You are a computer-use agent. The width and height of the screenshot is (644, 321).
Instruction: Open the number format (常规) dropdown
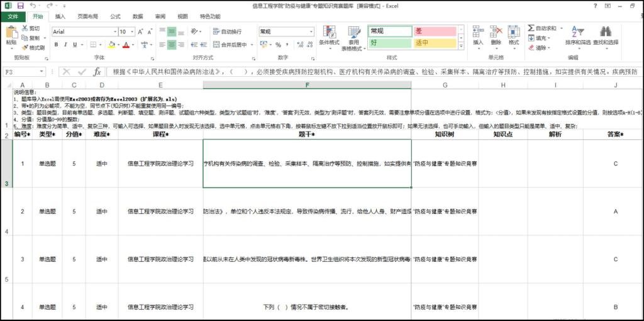click(311, 31)
